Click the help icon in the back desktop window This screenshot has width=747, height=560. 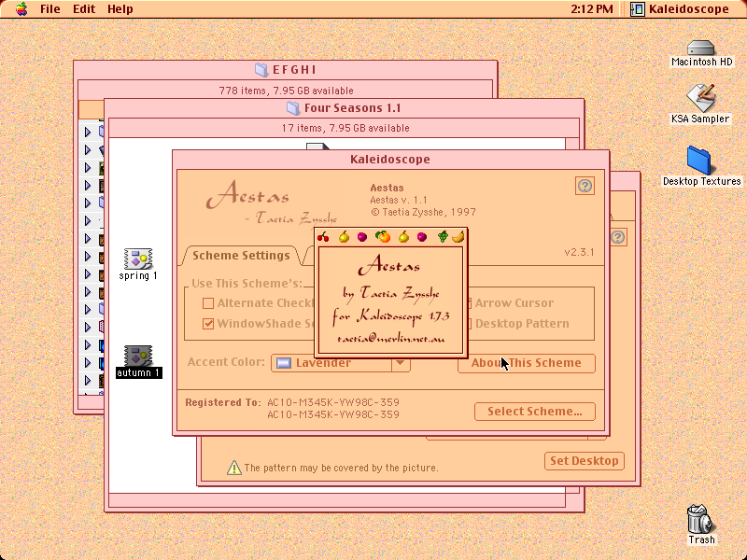coord(618,237)
